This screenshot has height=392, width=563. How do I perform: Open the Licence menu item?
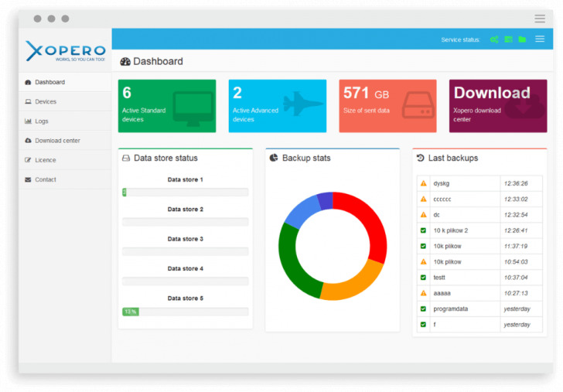tap(45, 160)
